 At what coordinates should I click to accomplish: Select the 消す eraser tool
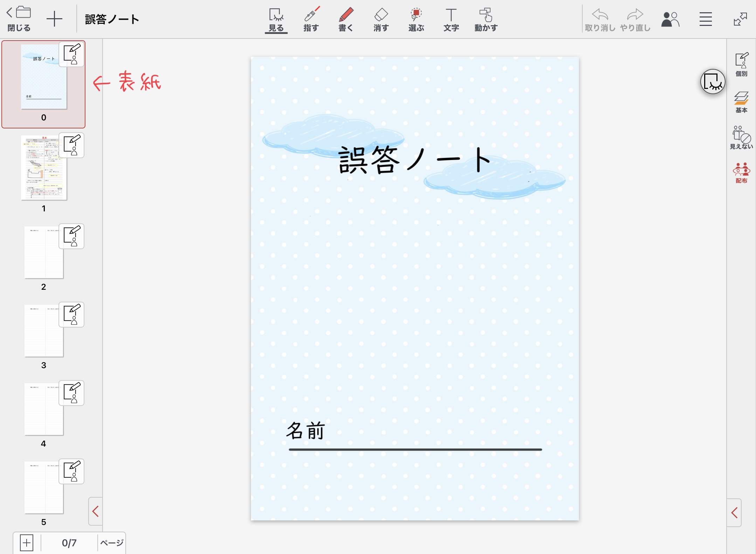click(381, 19)
